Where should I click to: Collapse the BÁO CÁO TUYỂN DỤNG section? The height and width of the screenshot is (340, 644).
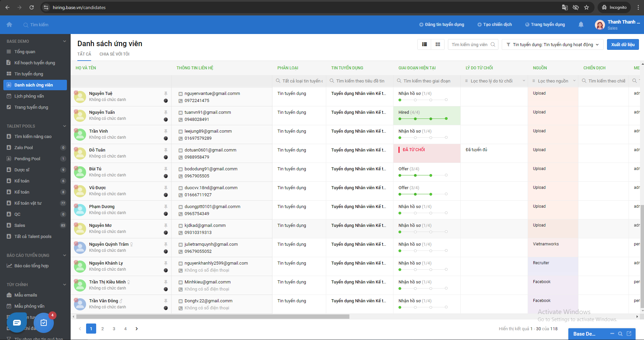coord(64,256)
